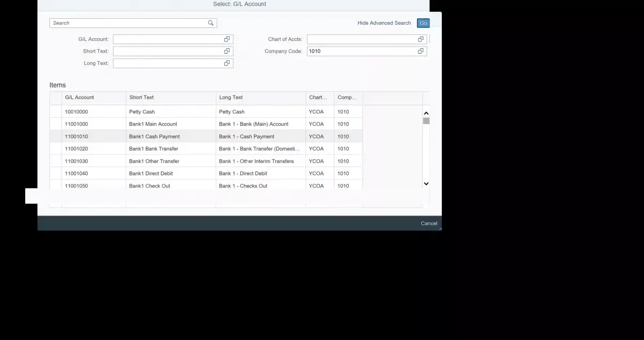Click the search magnifier icon
Screen dimensions: 644x340
pyautogui.click(x=211, y=23)
